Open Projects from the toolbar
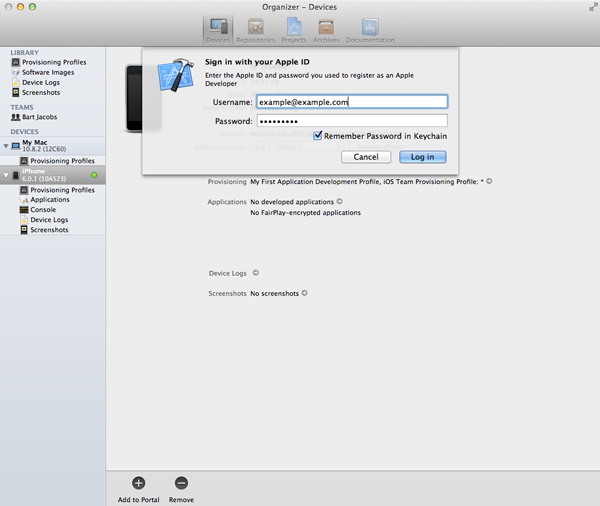This screenshot has width=600, height=506. (x=293, y=30)
